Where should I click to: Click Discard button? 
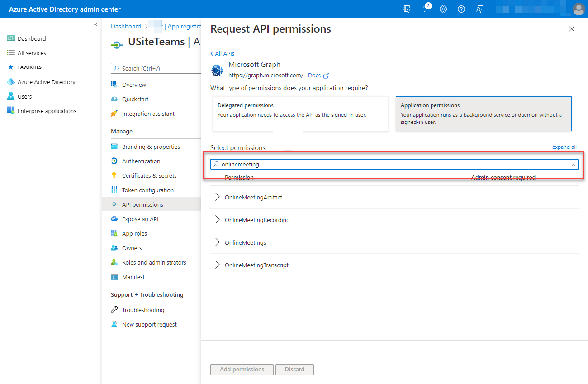point(294,369)
